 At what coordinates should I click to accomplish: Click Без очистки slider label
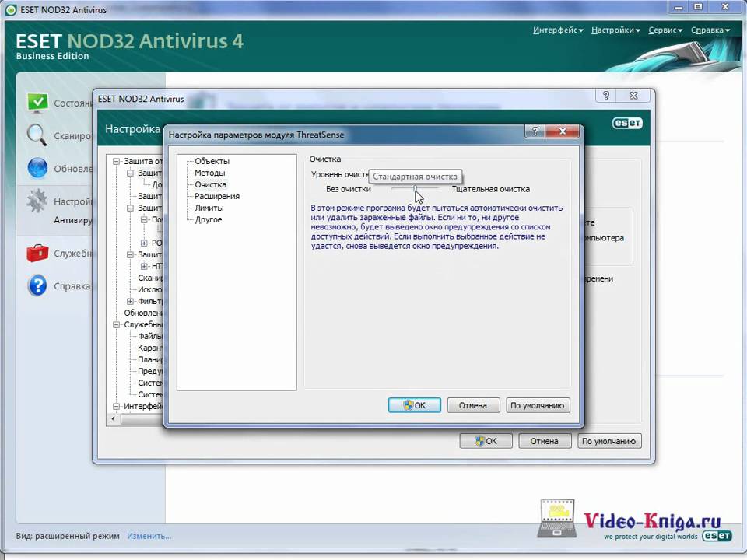[349, 189]
